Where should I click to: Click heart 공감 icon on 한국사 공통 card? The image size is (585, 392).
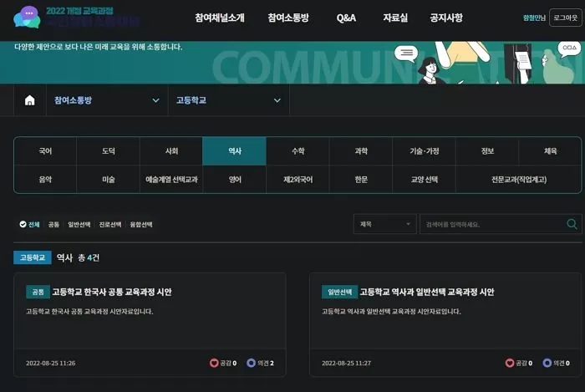tap(214, 363)
